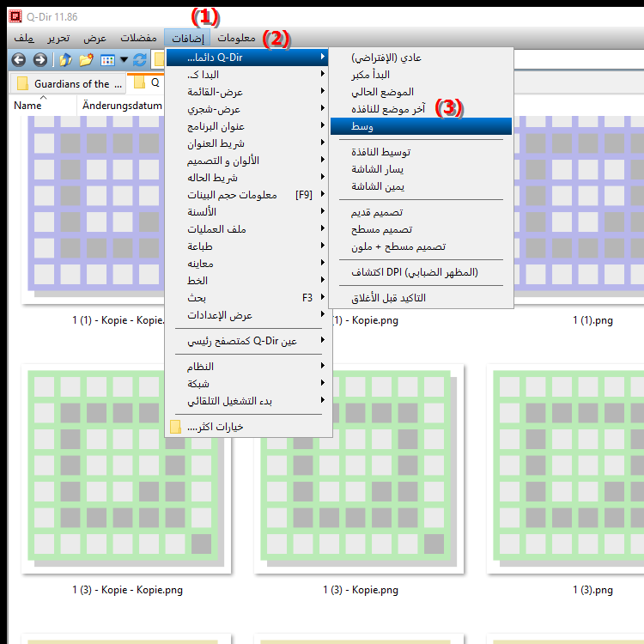Switch to Guardians of the ... tab
Viewport: 644px width, 644px height.
tap(69, 84)
